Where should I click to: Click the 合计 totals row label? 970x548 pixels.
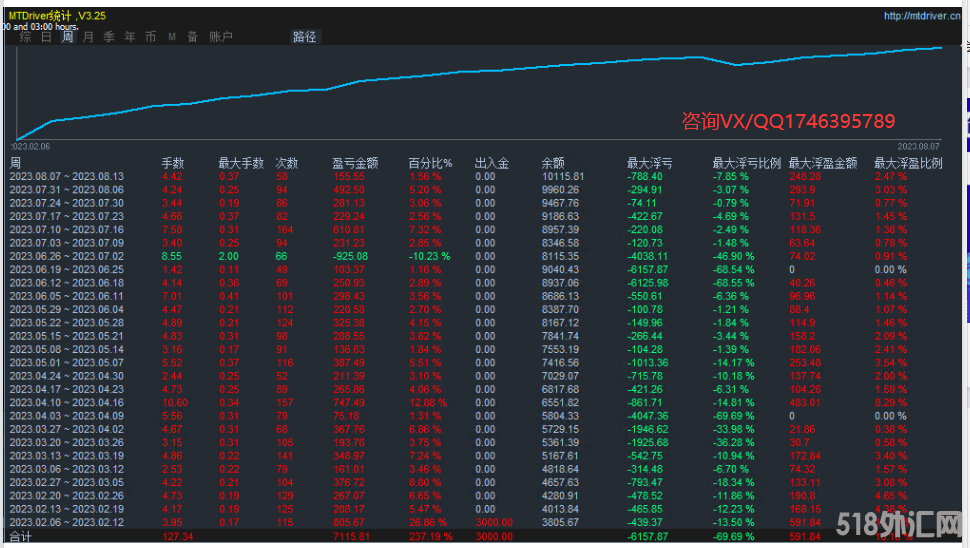point(21,537)
